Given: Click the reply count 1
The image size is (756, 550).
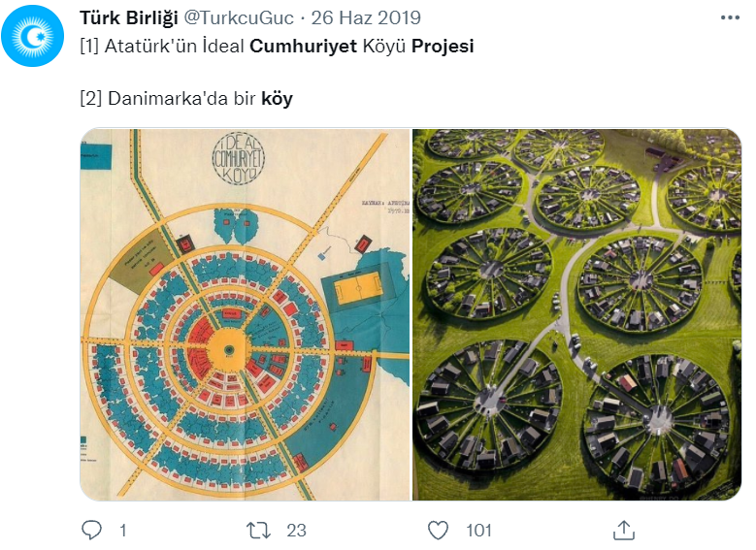Looking at the screenshot, I should (122, 531).
